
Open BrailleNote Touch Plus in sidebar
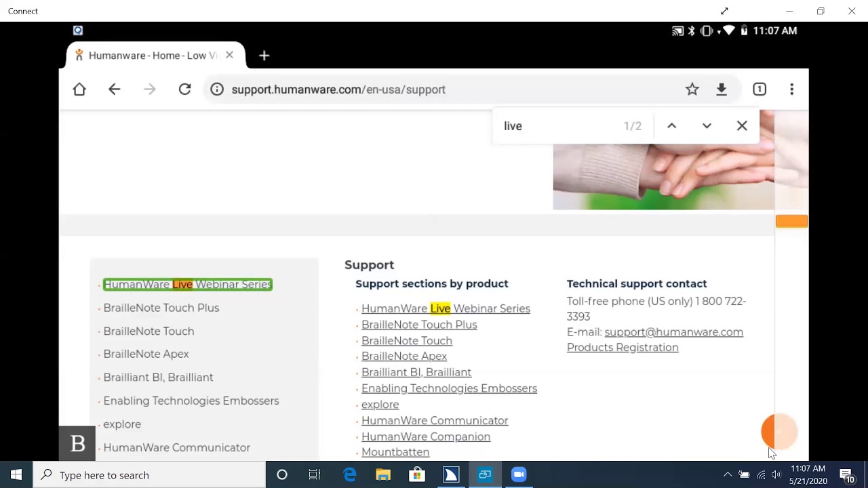coord(161,308)
